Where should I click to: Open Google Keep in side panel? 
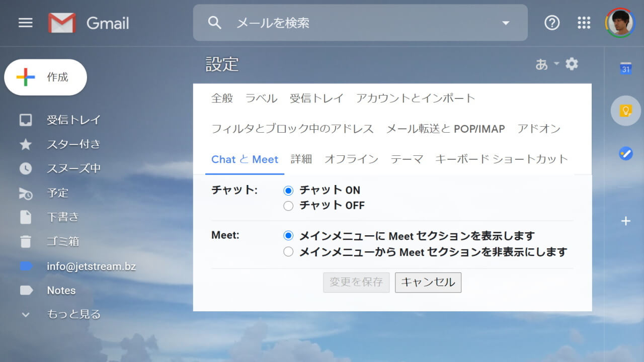tap(625, 111)
